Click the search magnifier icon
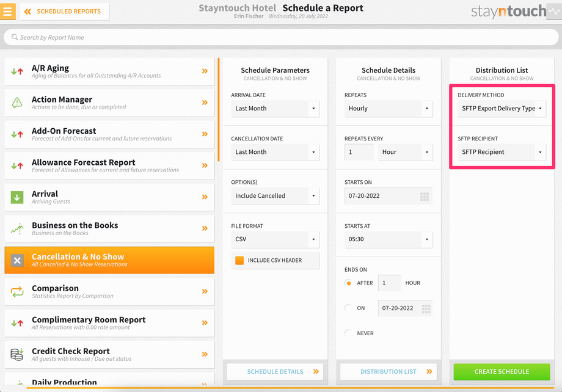 click(15, 37)
